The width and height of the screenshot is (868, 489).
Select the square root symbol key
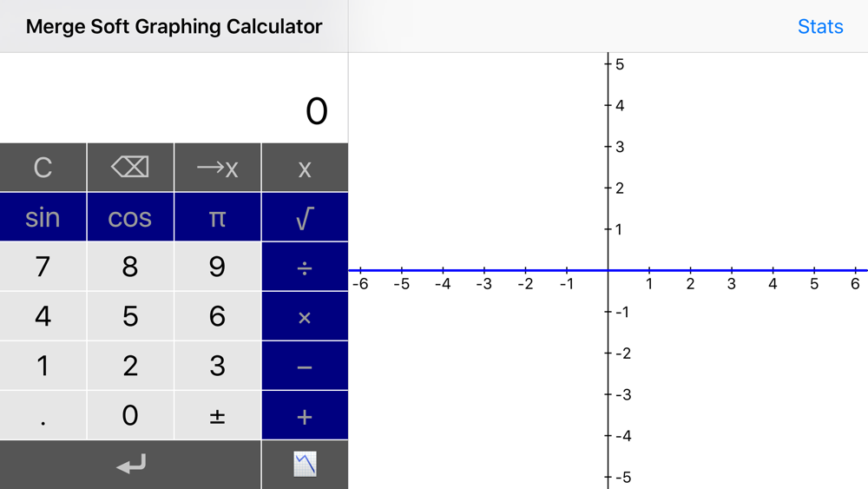305,217
